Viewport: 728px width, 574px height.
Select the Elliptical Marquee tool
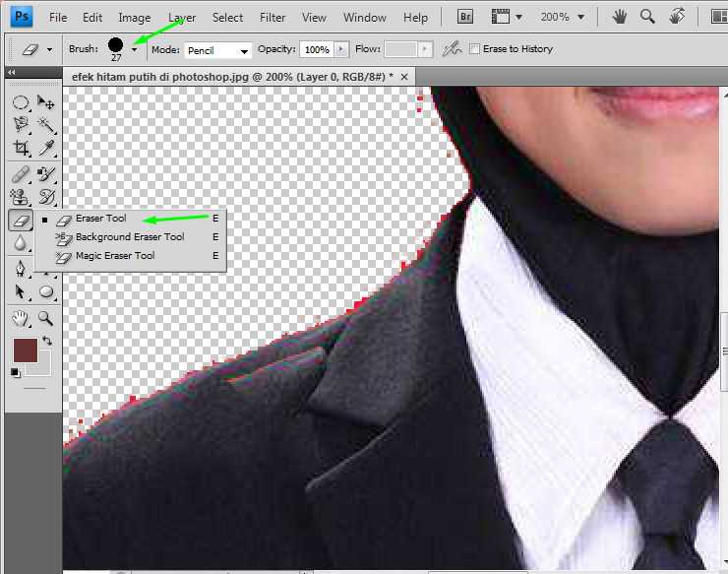20,102
